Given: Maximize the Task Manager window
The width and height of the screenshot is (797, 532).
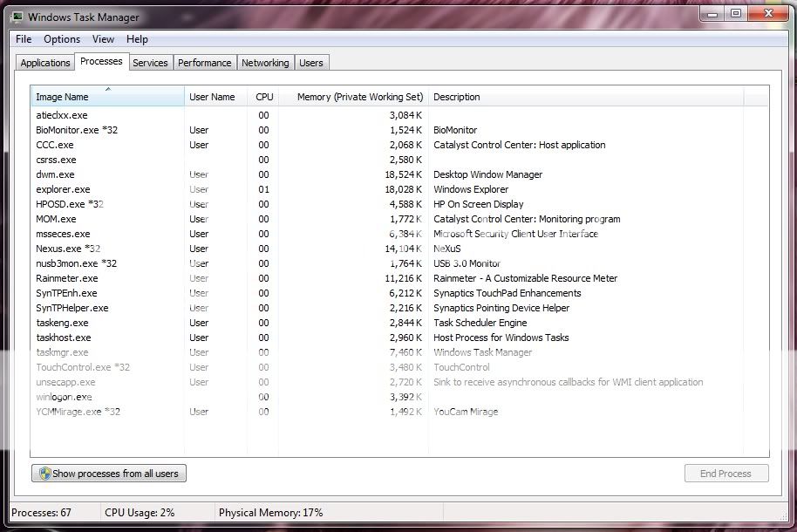Looking at the screenshot, I should pyautogui.click(x=736, y=13).
